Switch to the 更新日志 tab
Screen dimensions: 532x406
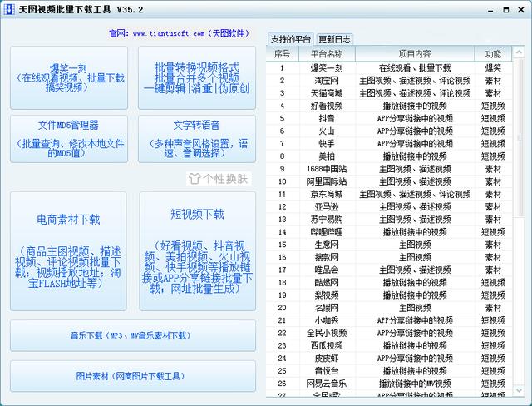pyautogui.click(x=334, y=39)
